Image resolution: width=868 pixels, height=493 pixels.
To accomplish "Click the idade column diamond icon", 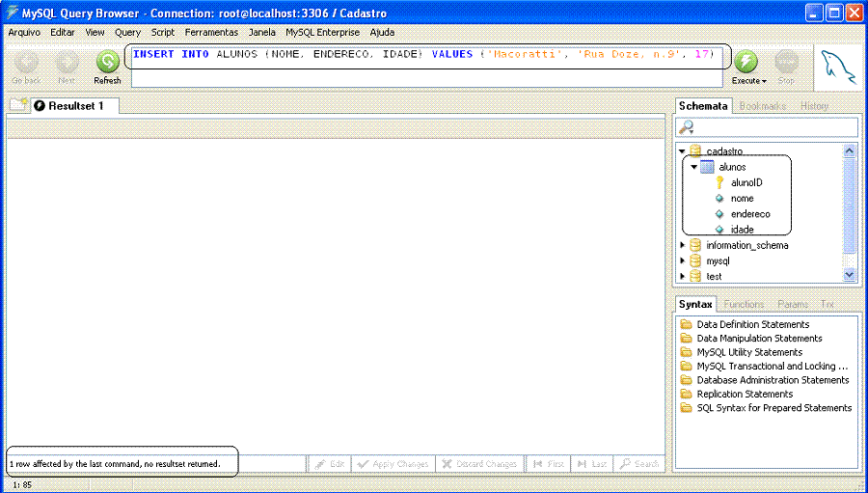I will click(719, 230).
